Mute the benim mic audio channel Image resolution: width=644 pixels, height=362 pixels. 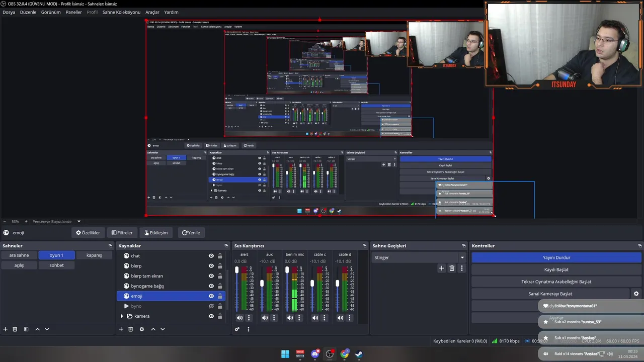pyautogui.click(x=290, y=318)
